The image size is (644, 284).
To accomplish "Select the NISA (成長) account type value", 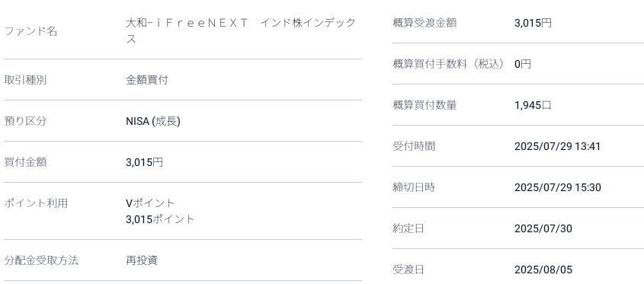I will pos(153,121).
